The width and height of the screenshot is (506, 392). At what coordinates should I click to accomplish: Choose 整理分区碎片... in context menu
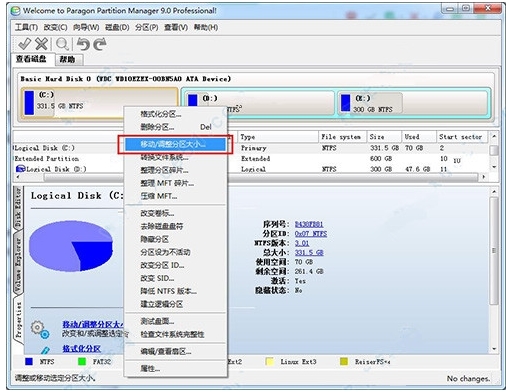click(176, 170)
